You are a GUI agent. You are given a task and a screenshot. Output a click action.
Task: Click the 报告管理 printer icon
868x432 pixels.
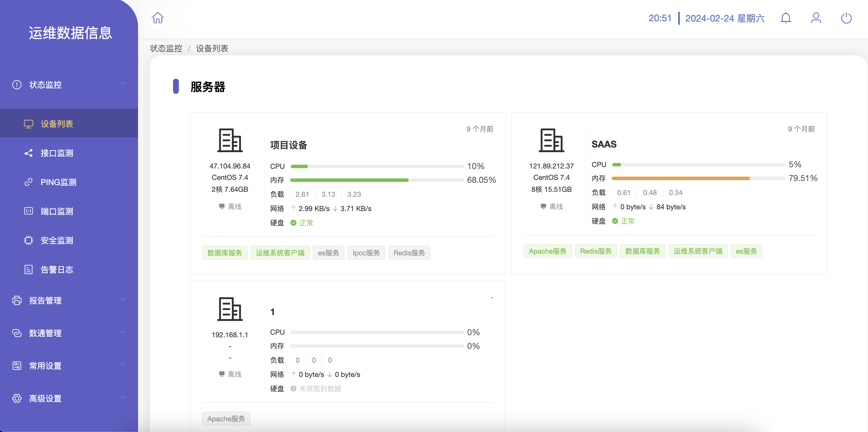point(17,300)
